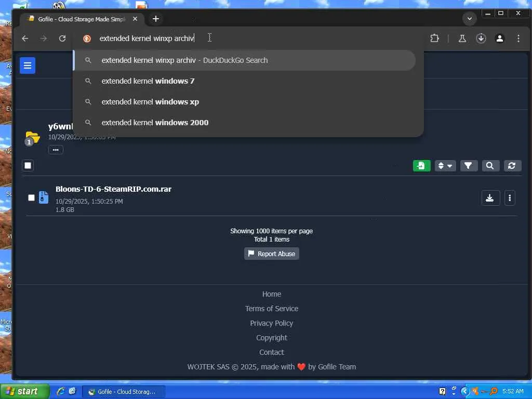This screenshot has width=532, height=399.
Task: Click the open folder icon
Action: (x=33, y=137)
